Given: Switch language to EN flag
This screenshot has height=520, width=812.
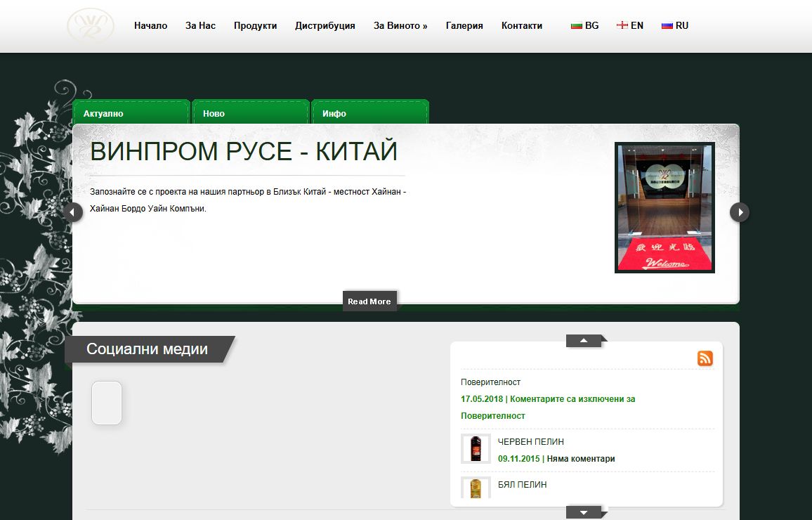Looking at the screenshot, I should (622, 25).
